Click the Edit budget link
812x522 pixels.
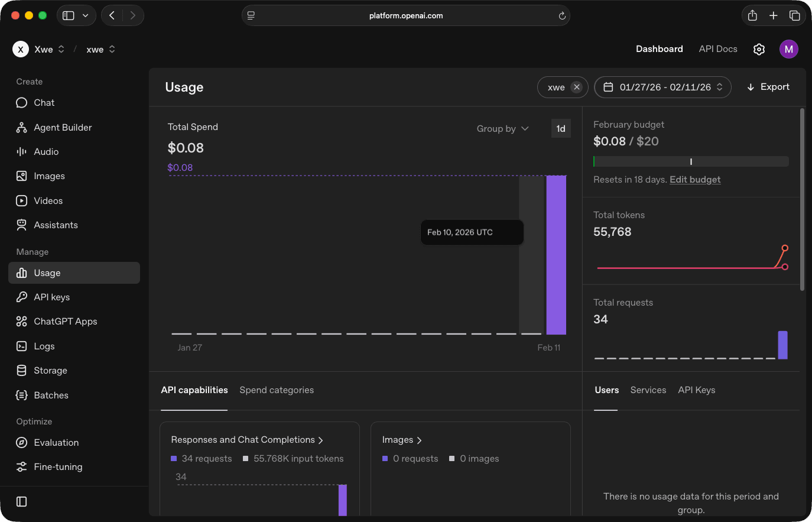click(695, 179)
